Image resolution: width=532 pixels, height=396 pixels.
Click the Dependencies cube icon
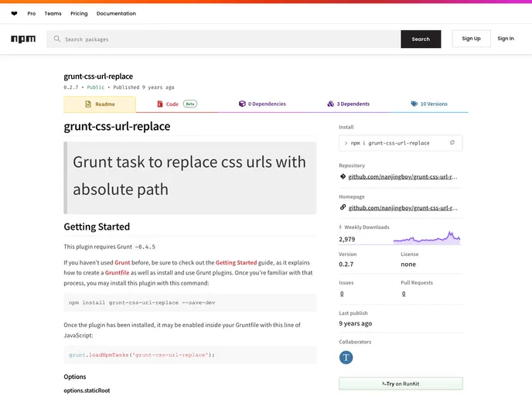tap(242, 104)
